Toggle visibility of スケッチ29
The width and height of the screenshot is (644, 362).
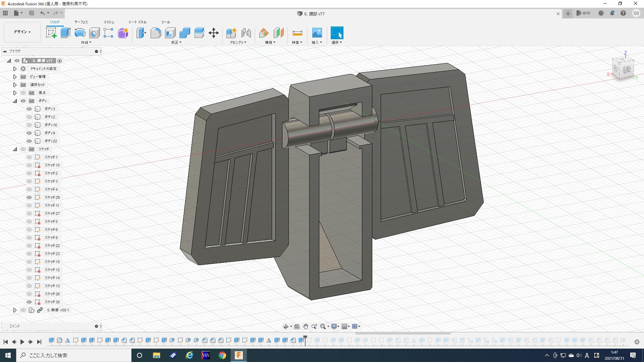pyautogui.click(x=29, y=197)
